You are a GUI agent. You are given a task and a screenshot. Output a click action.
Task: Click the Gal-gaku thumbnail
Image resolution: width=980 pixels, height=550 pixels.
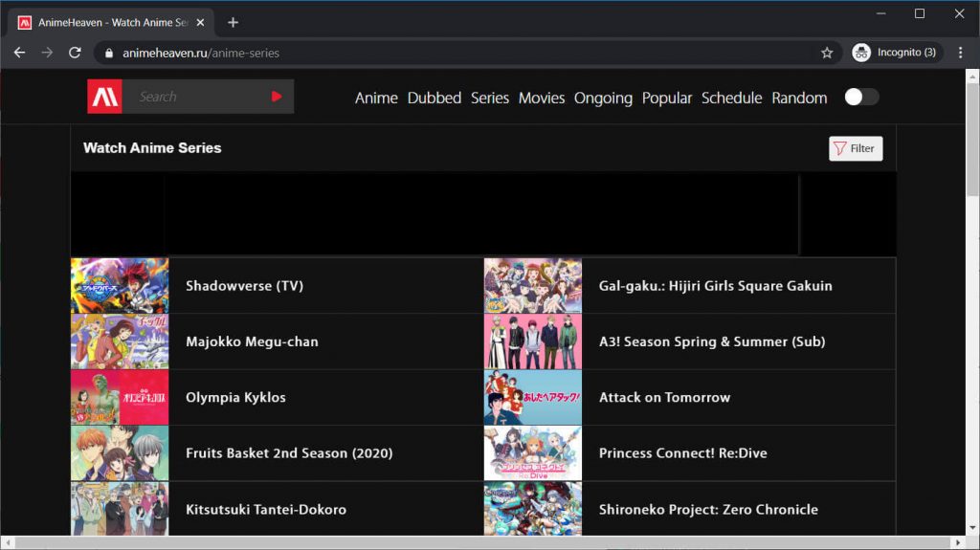coord(532,286)
